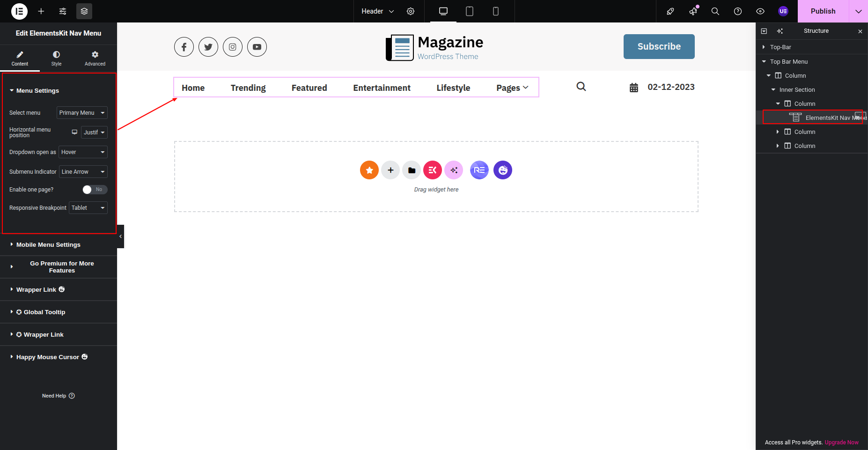Click the preview changes eye icon
This screenshot has width=868, height=450.
coord(760,11)
